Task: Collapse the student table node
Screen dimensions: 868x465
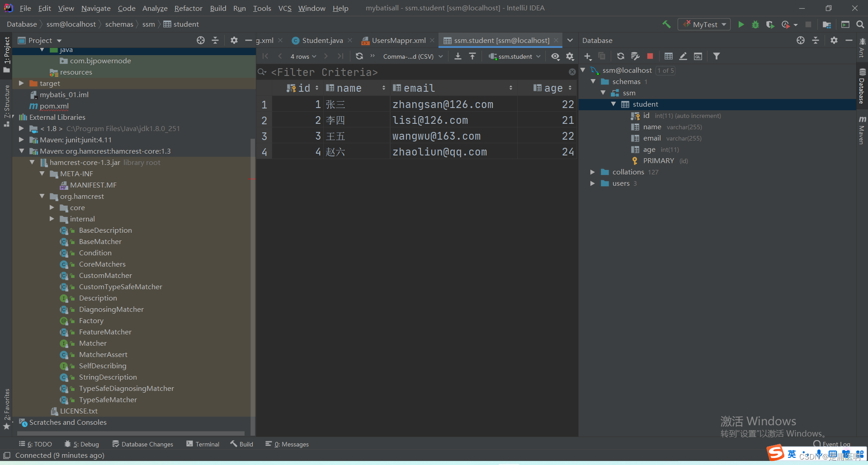Action: 613,104
